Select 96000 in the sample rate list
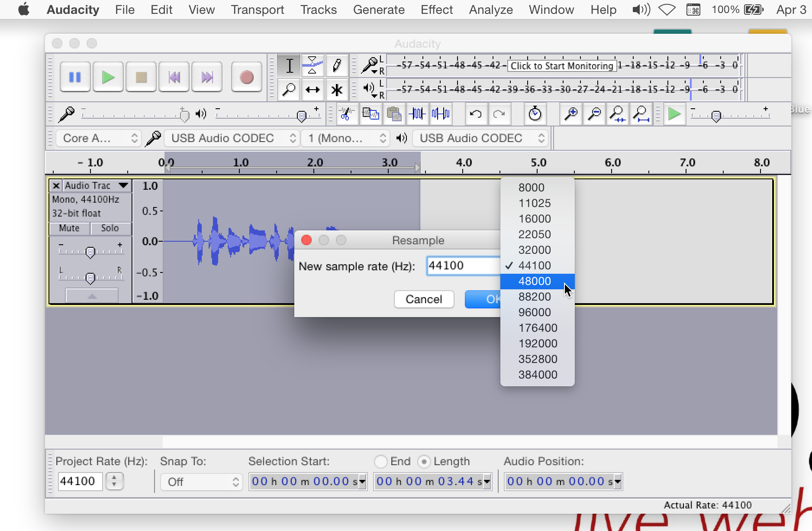812x531 pixels. pos(534,312)
